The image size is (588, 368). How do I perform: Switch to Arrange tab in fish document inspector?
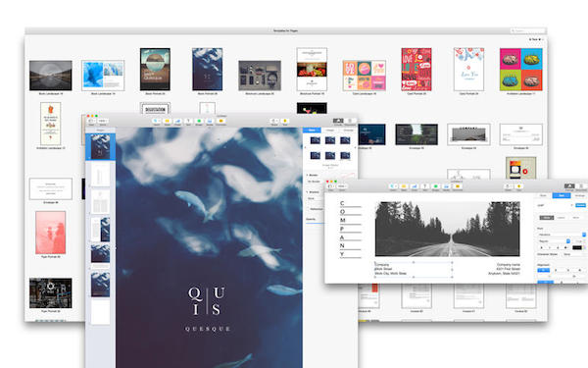(x=348, y=130)
